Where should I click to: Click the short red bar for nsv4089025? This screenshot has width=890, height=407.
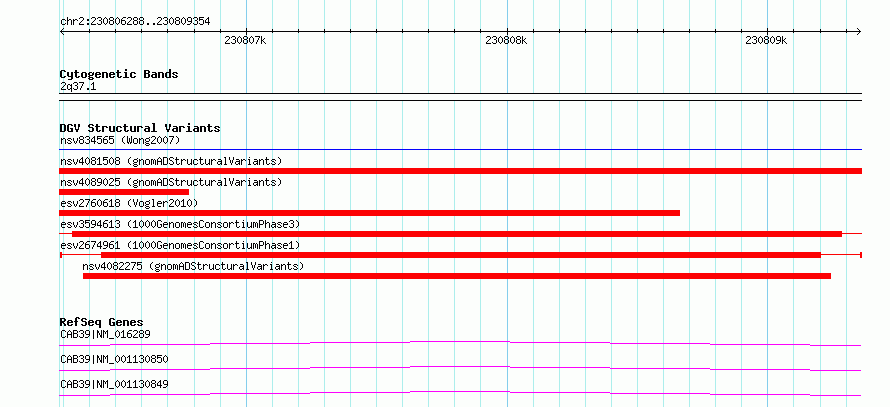coord(124,192)
